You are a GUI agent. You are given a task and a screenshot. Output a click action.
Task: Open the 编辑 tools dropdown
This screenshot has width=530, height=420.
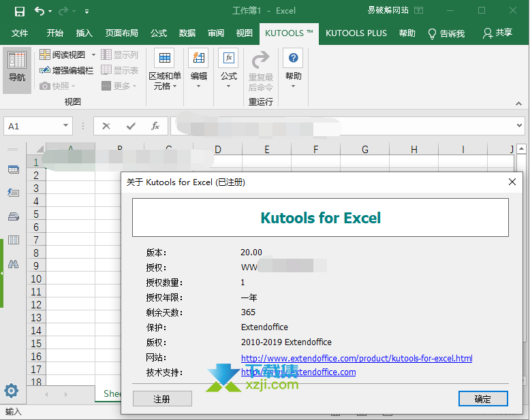[x=198, y=69]
